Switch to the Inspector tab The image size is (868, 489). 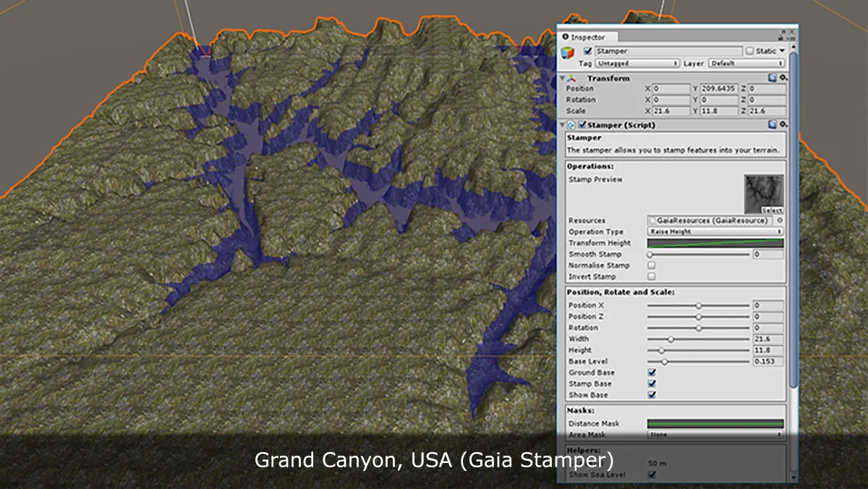point(586,37)
